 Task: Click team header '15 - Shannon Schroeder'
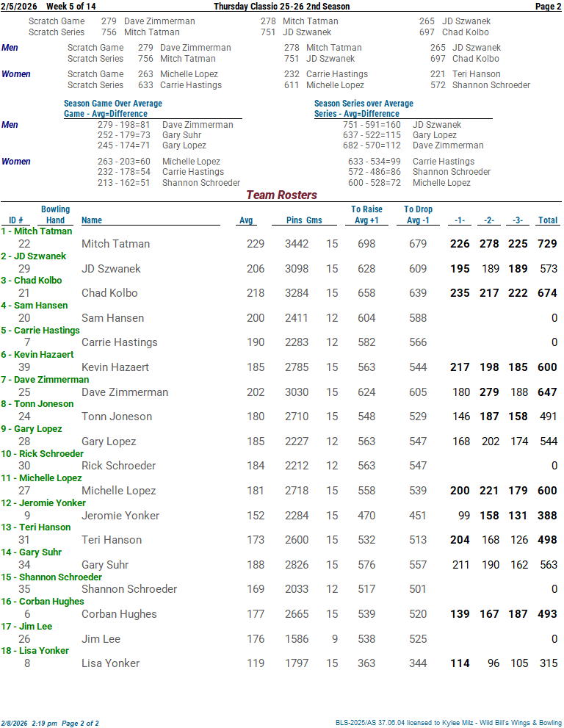51,577
